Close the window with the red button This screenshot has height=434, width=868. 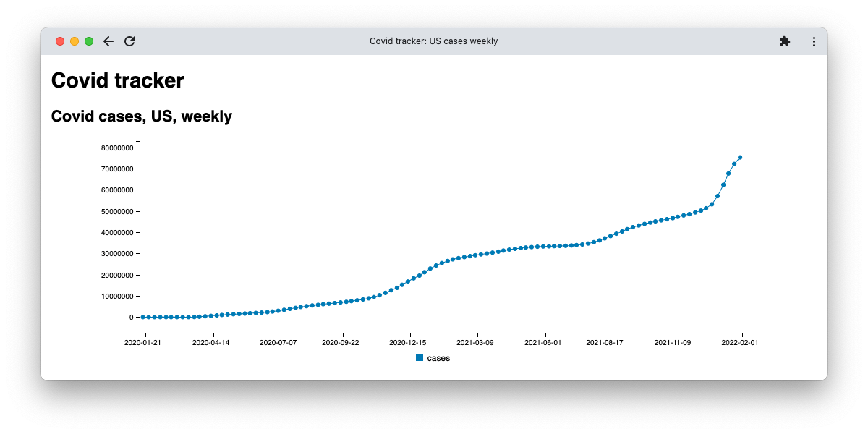[60, 41]
